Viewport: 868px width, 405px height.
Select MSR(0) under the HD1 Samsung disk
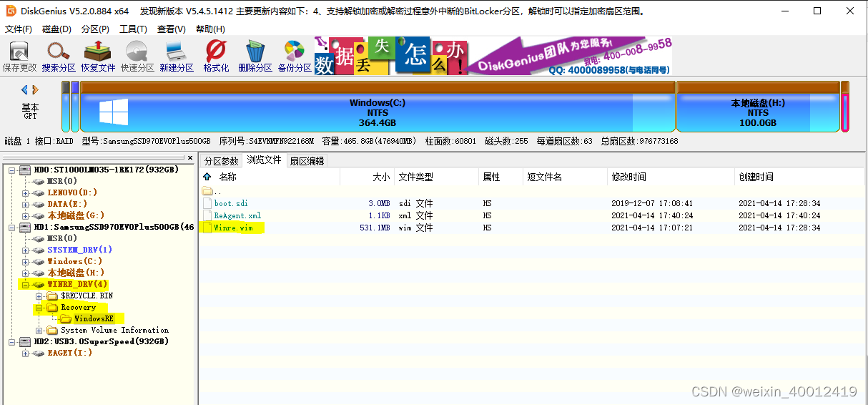coord(62,238)
